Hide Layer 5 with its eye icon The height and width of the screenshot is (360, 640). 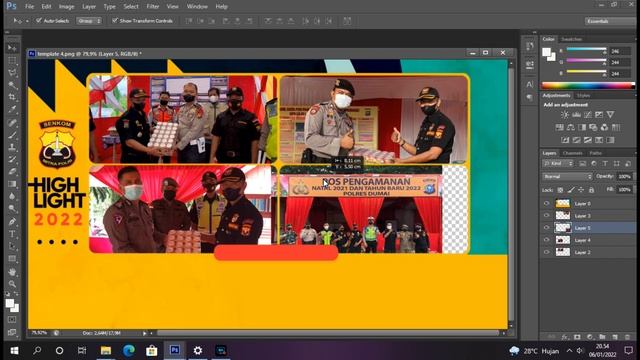(x=547, y=228)
